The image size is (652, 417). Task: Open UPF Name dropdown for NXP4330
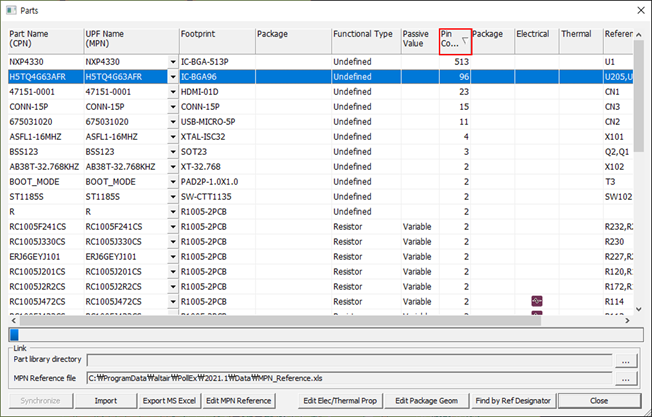pyautogui.click(x=173, y=61)
